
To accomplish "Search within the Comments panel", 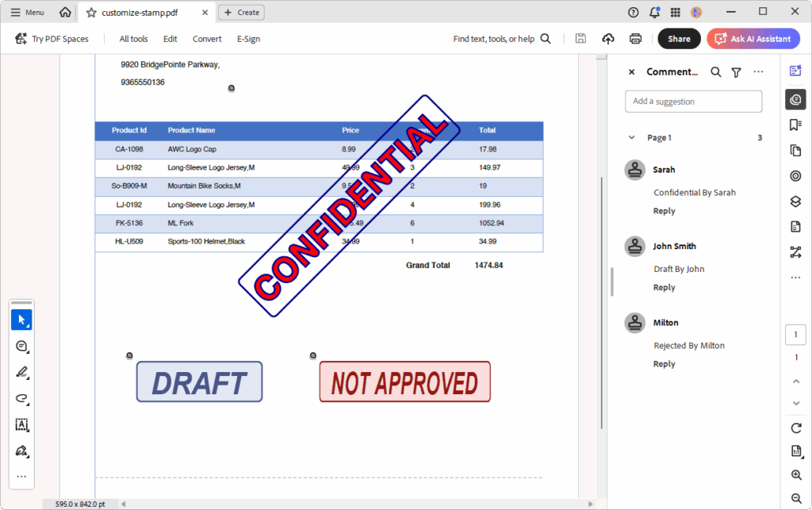I will (x=715, y=71).
